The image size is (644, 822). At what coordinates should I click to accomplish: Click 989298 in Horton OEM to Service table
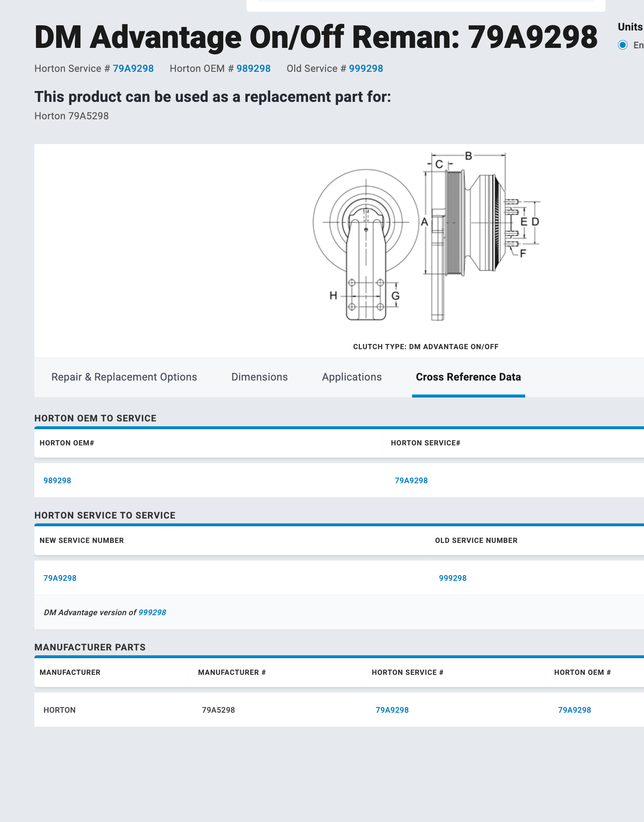[57, 481]
